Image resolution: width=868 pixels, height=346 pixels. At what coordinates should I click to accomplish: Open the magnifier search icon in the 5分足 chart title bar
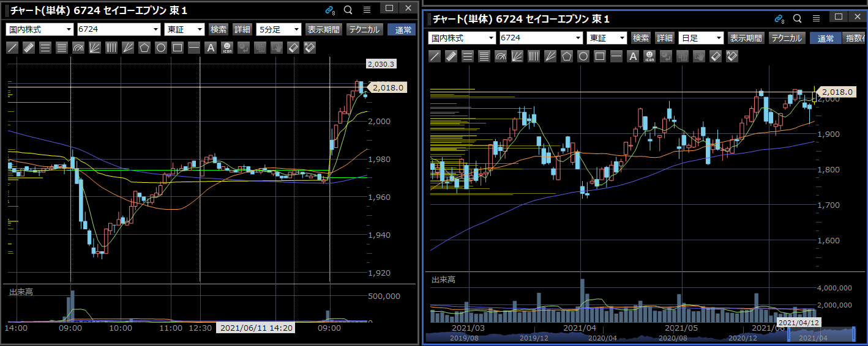348,10
